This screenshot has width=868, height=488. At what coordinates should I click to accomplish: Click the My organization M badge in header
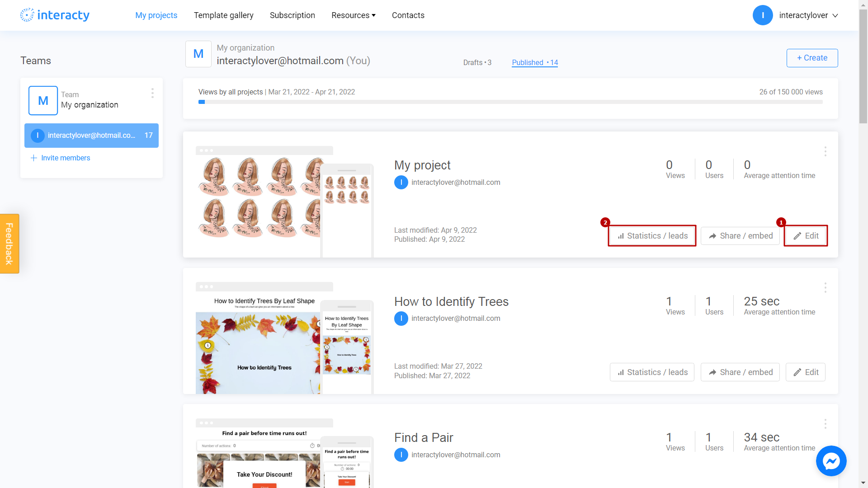(x=198, y=54)
